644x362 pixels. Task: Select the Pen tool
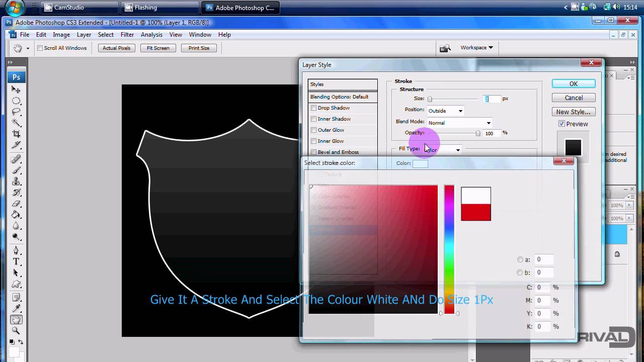16,250
